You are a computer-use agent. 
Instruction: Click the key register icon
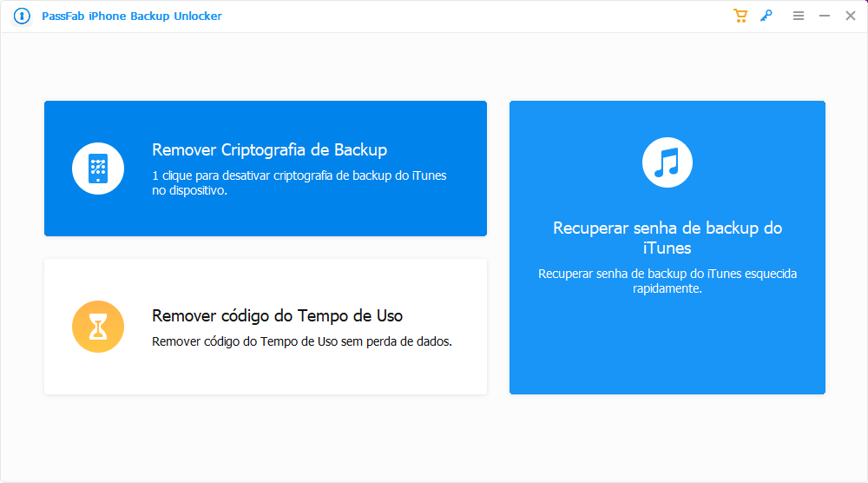point(766,16)
